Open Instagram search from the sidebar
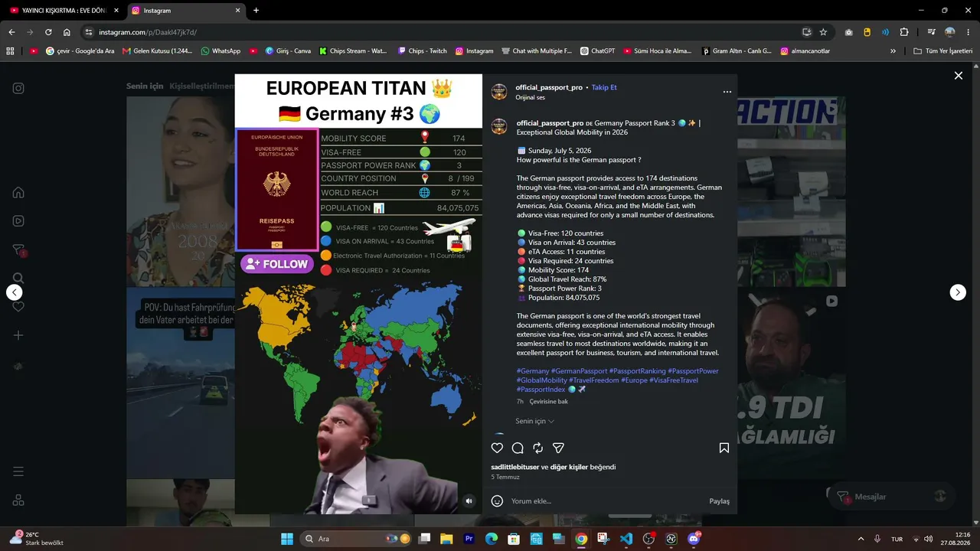This screenshot has height=551, width=980. [18, 279]
